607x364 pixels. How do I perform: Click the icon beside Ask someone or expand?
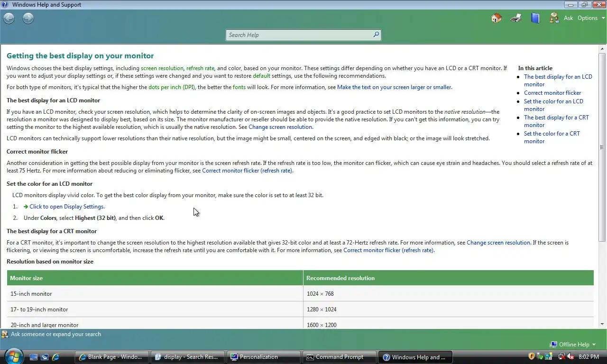5,334
